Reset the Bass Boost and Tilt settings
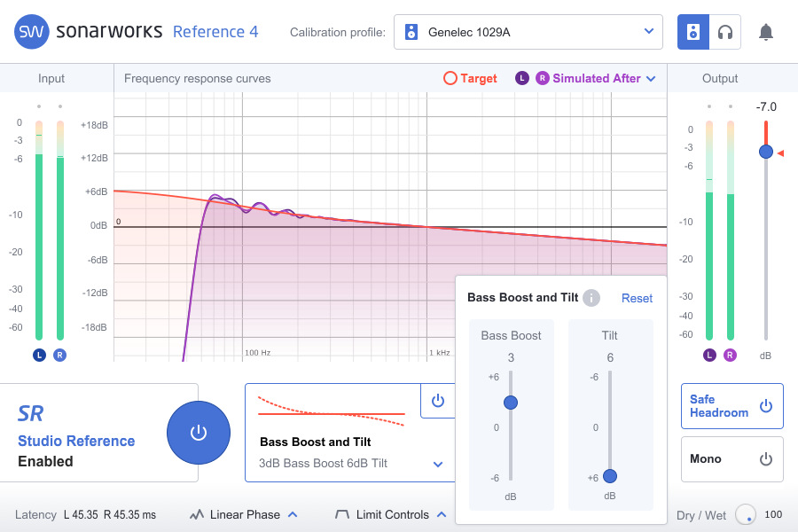798x532 pixels. 637,298
